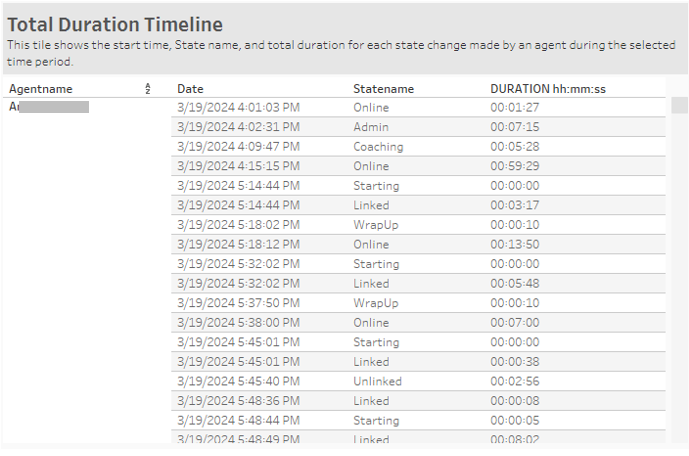Screen dimensions: 689x456
Task: Select the 3/19/2024 4:01:03 PM date cell
Action: (238, 107)
